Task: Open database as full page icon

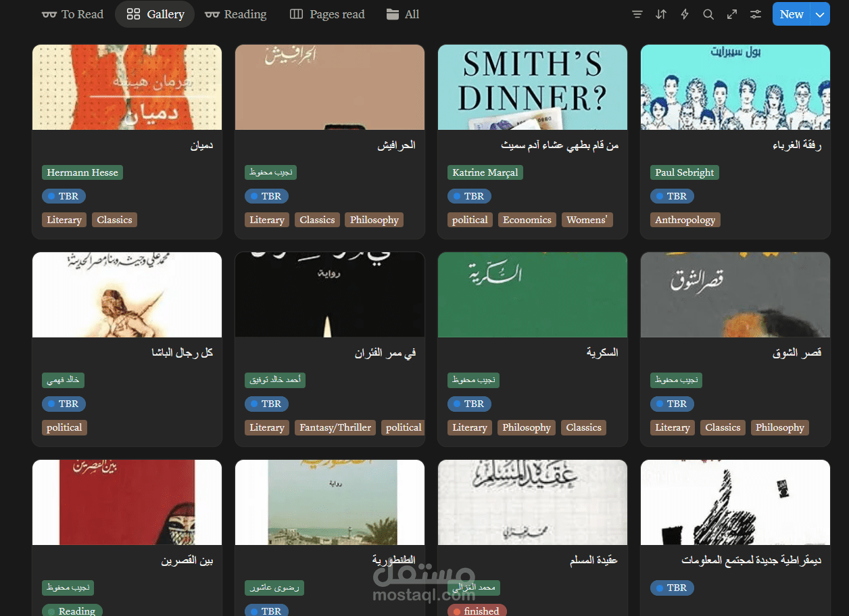Action: click(732, 14)
